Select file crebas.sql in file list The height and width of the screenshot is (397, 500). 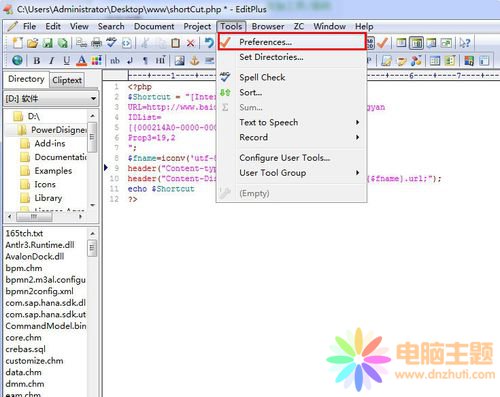(x=25, y=349)
